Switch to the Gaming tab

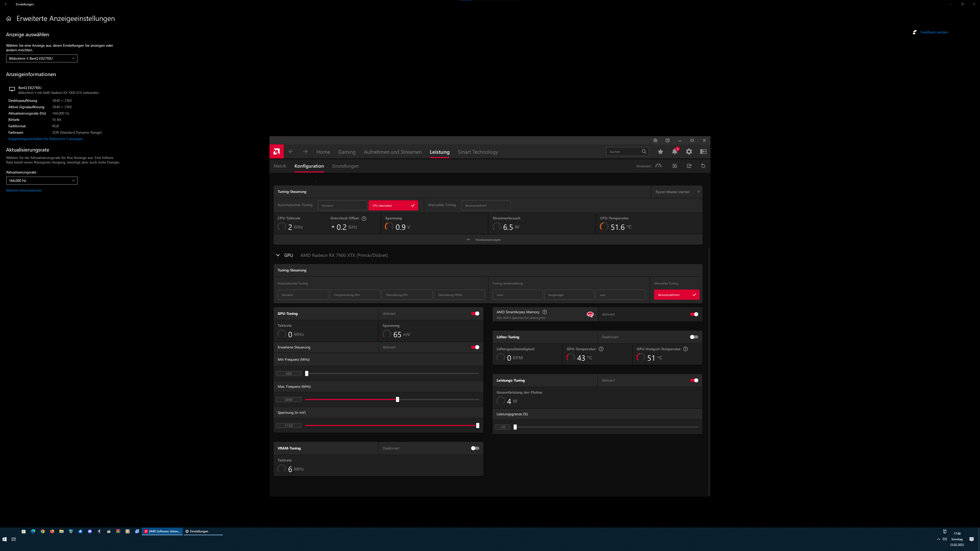pyautogui.click(x=347, y=152)
